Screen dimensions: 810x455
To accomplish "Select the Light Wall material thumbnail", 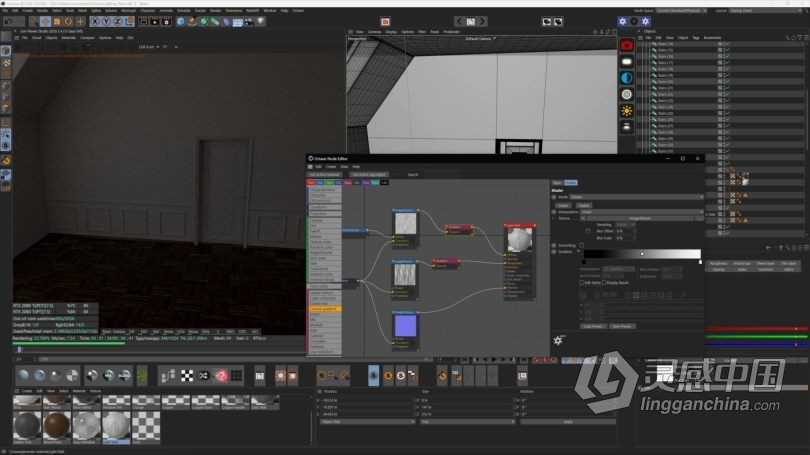I will (x=116, y=428).
